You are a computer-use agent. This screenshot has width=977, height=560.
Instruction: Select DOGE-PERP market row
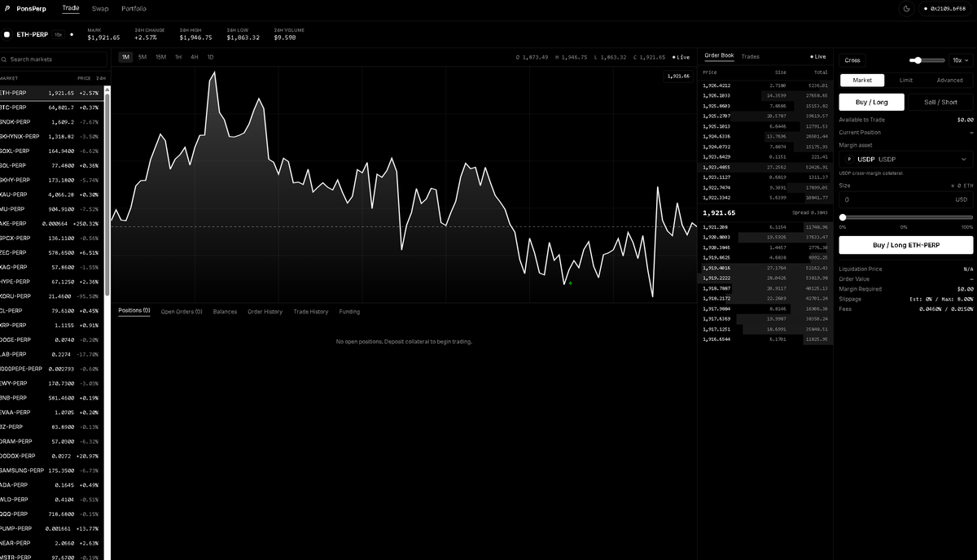[52, 339]
